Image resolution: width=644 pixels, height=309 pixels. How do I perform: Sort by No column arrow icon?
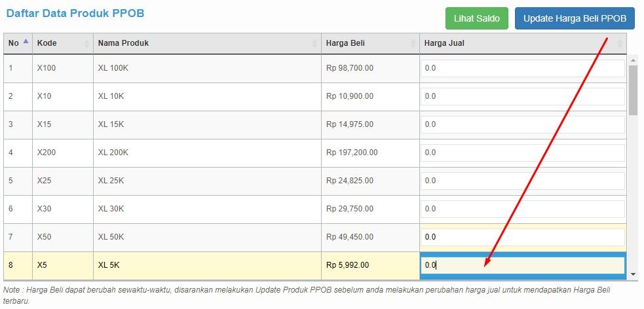pos(26,41)
